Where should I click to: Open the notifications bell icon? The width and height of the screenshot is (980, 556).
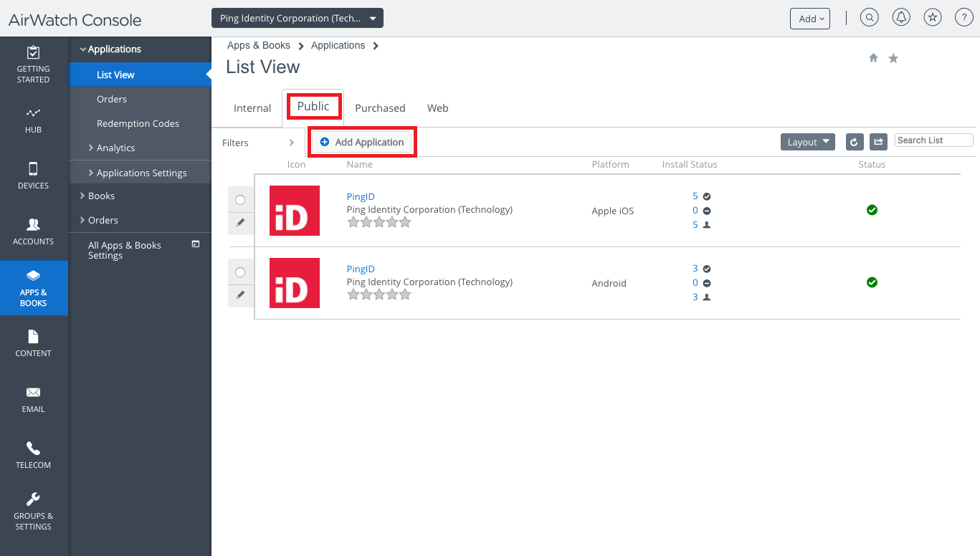900,18
